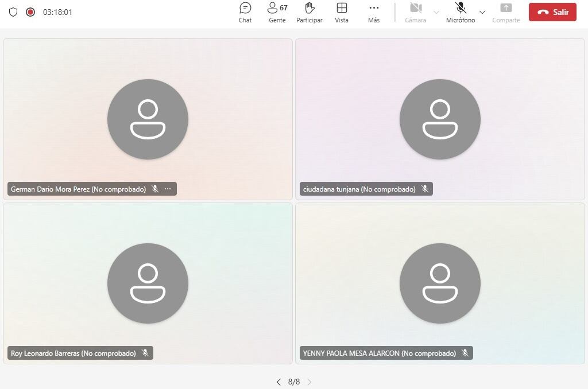Open the Chat panel

pyautogui.click(x=245, y=12)
